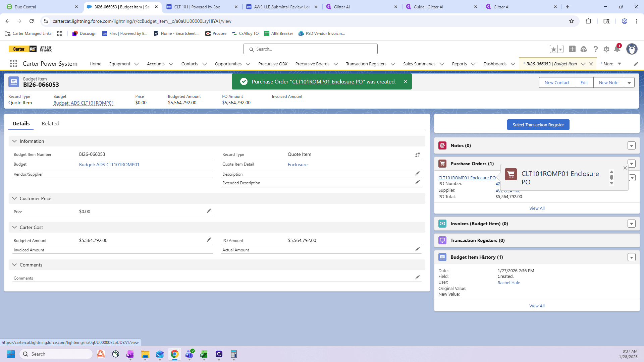
Task: Click the Select Transaction Register button
Action: coord(538,125)
